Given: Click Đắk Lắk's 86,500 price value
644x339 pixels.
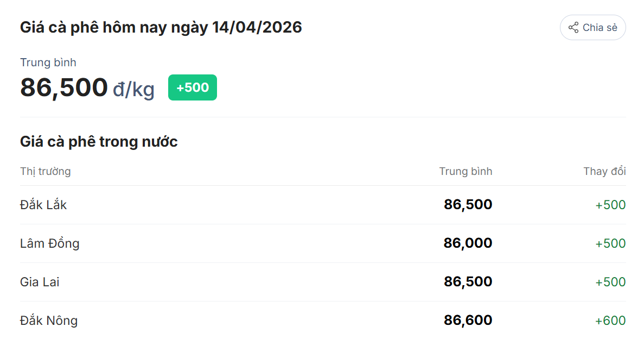Looking at the screenshot, I should [468, 205].
